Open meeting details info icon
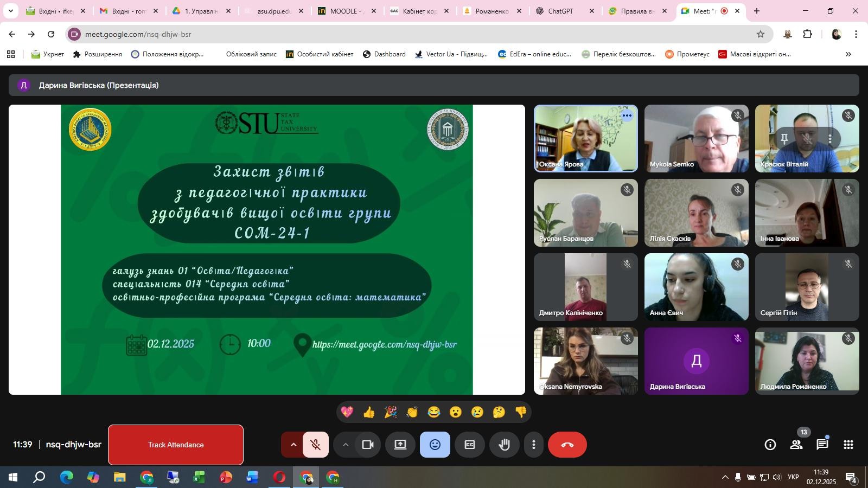The height and width of the screenshot is (488, 868). click(770, 445)
